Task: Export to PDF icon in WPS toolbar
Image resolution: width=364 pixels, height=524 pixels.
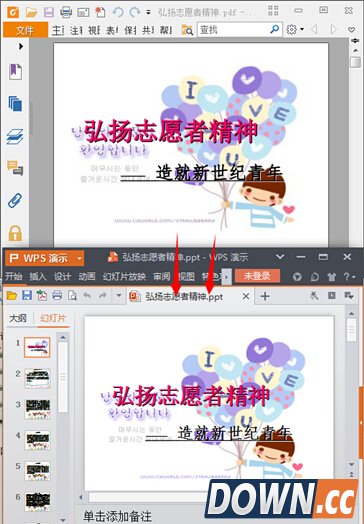Action: pos(42,295)
